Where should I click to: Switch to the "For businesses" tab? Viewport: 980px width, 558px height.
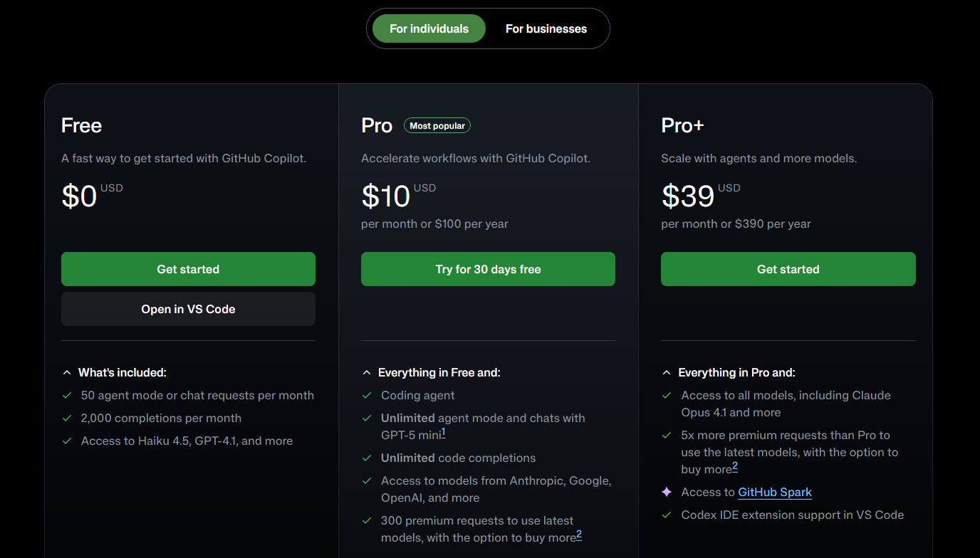pyautogui.click(x=546, y=28)
